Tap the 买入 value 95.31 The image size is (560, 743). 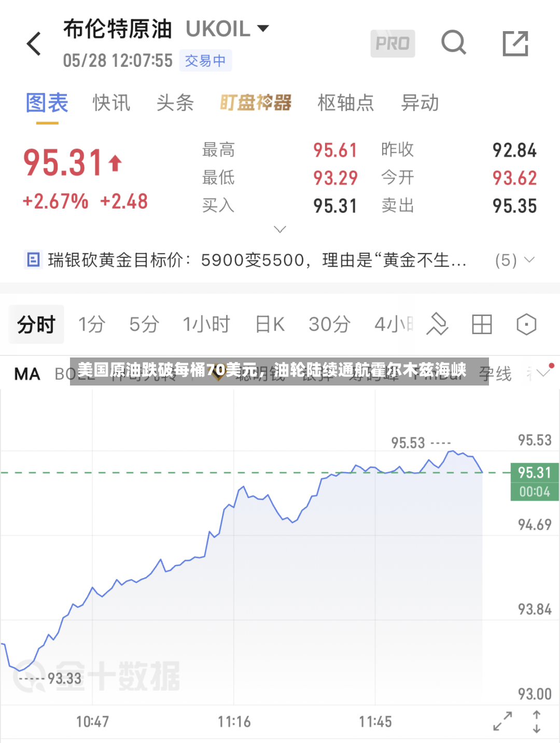335,207
